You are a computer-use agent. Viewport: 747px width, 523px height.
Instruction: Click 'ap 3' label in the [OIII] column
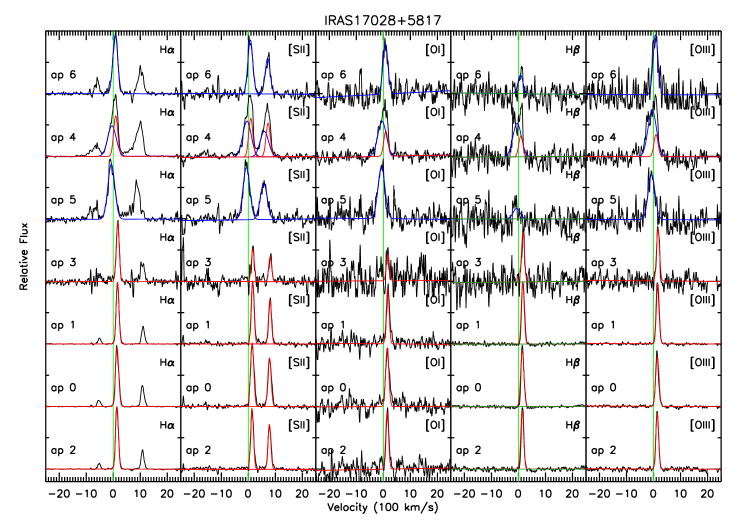[604, 262]
